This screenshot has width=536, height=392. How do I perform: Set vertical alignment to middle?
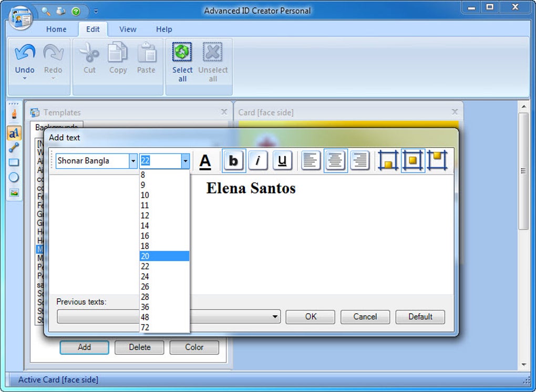click(x=413, y=160)
